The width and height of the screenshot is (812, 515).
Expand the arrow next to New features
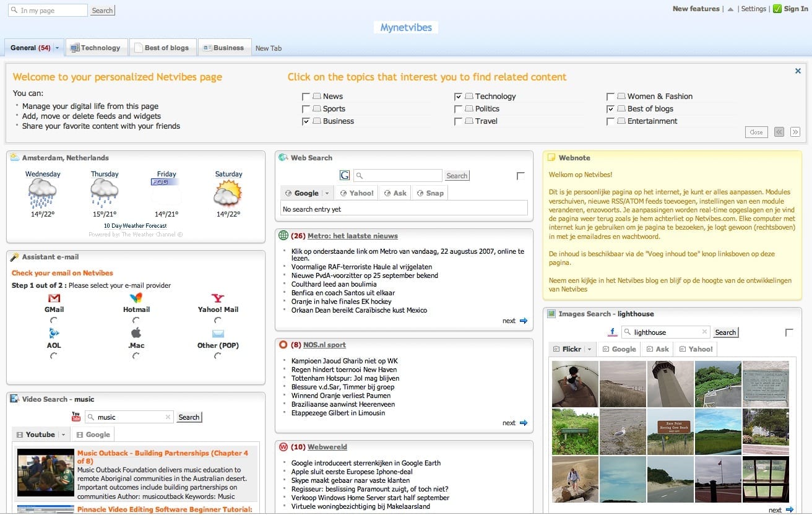(730, 9)
